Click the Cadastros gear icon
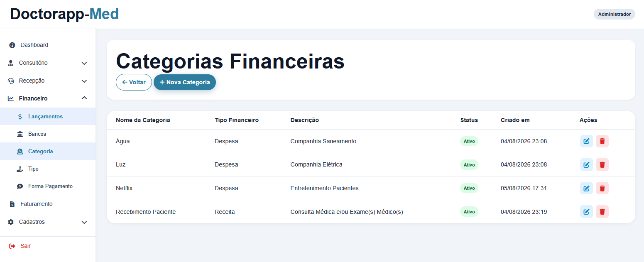This screenshot has width=644, height=262. click(x=11, y=222)
